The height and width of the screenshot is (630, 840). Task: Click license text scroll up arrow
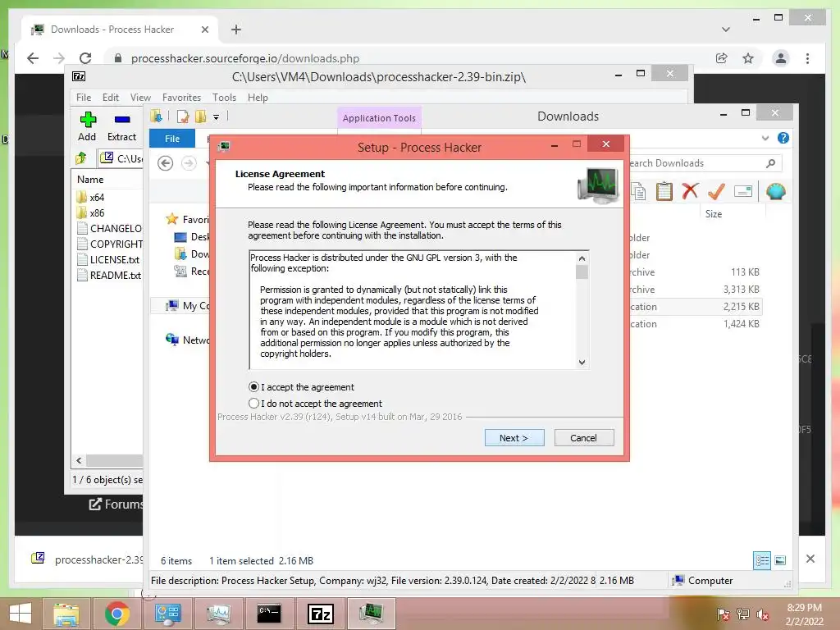582,258
